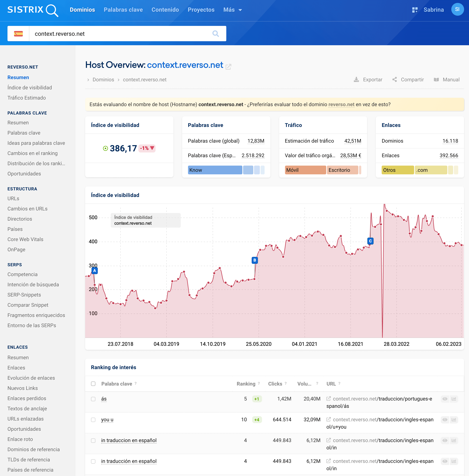Image resolution: width=469 pixels, height=476 pixels.
Task: Open the Manual book icon
Action: click(x=436, y=80)
